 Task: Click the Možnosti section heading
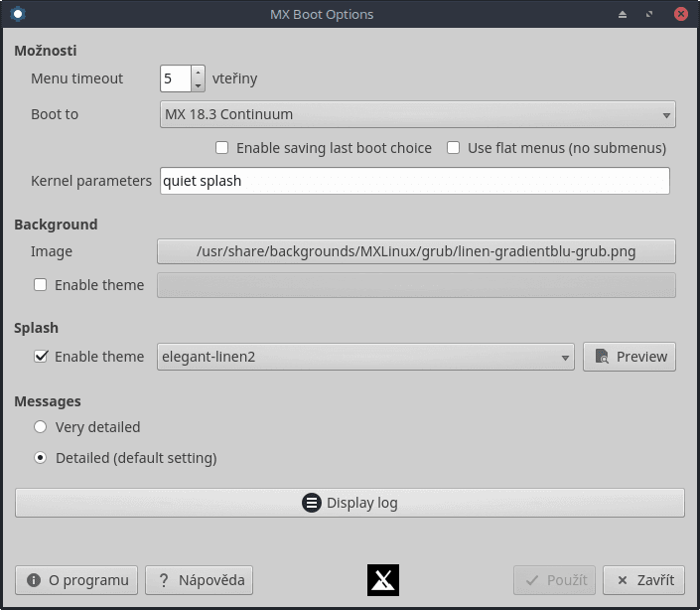click(46, 51)
